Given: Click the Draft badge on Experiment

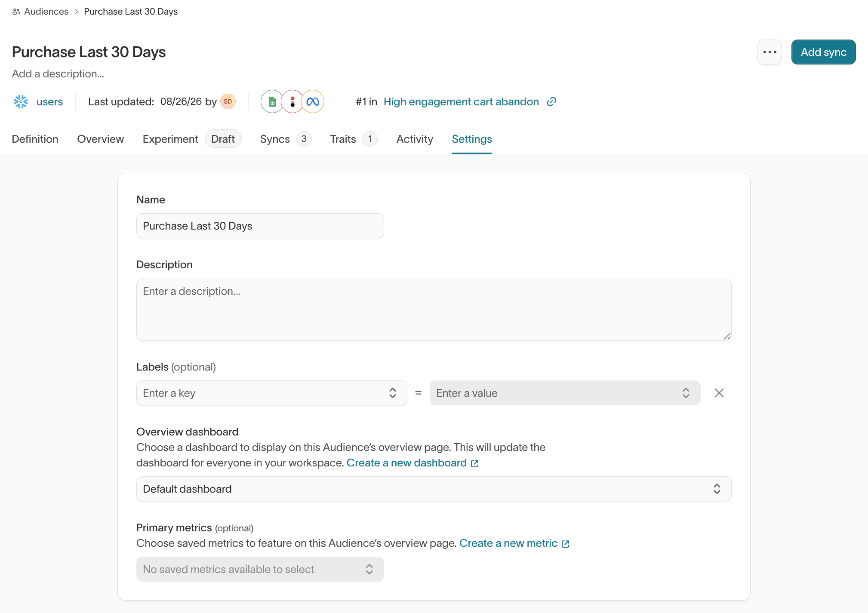Looking at the screenshot, I should [223, 139].
